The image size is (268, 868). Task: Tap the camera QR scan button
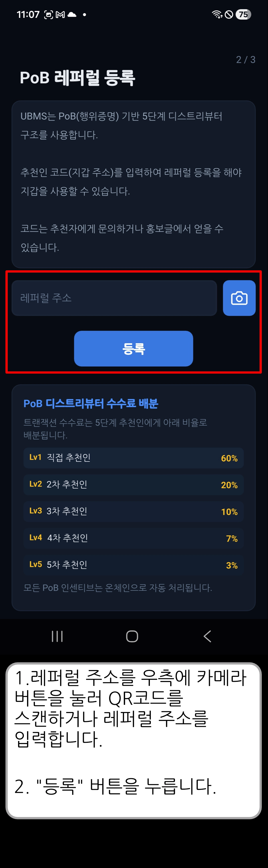tap(239, 298)
